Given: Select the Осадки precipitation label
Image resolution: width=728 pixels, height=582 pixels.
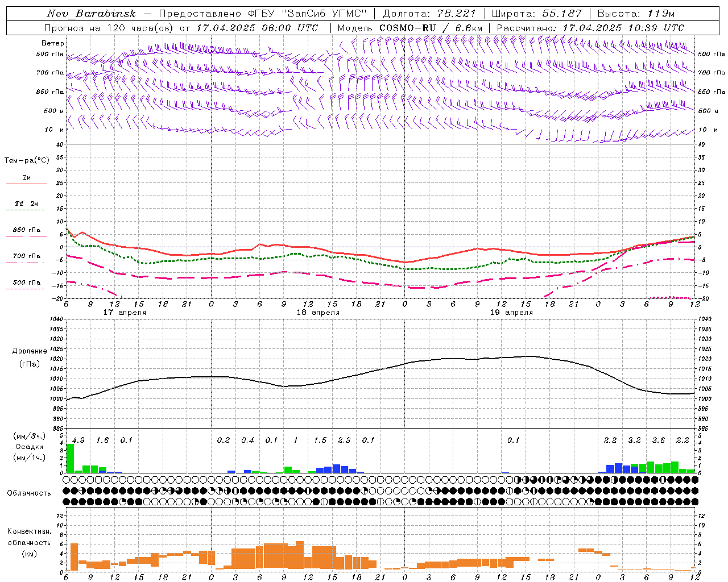Looking at the screenshot, I should coord(30,447).
